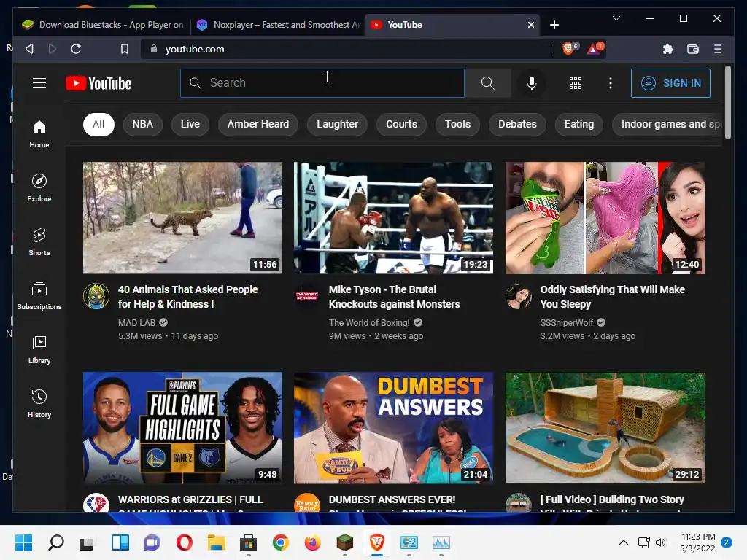747x560 pixels.
Task: Open Oddly Satisfying video title
Action: 613,297
